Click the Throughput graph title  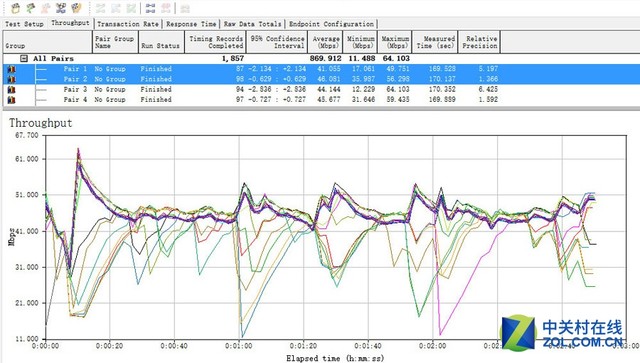pyautogui.click(x=40, y=123)
